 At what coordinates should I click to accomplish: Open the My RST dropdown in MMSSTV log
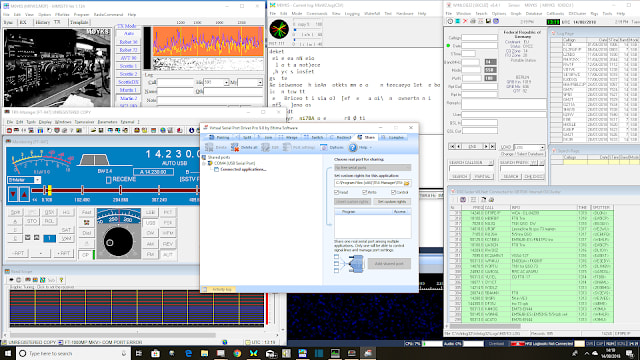(x=260, y=82)
